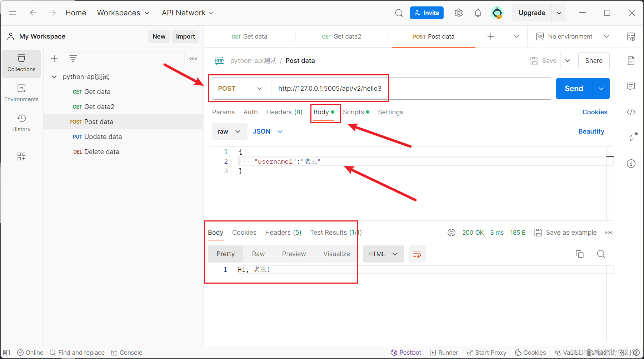This screenshot has width=644, height=359.
Task: Open response Test Results tab
Action: [x=336, y=233]
